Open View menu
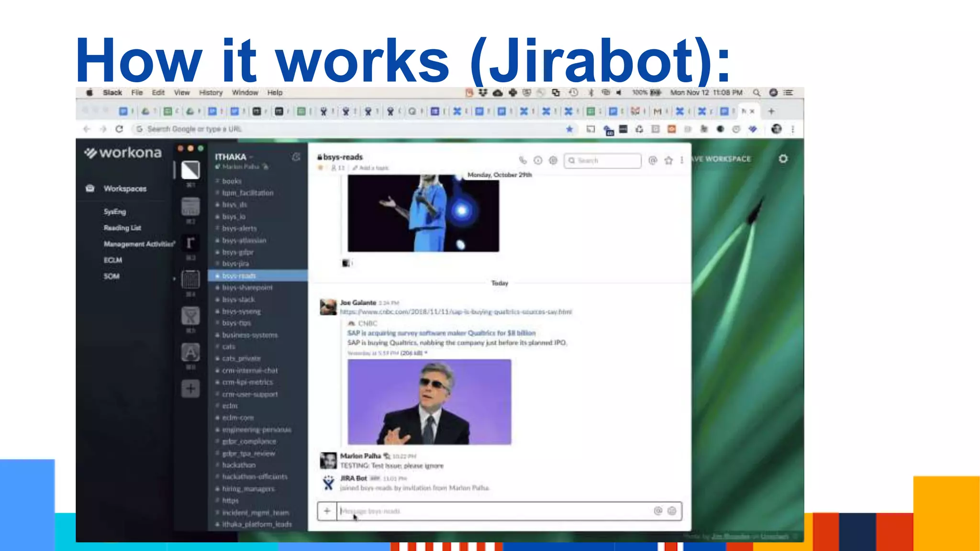The height and width of the screenshot is (551, 980). pos(182,92)
